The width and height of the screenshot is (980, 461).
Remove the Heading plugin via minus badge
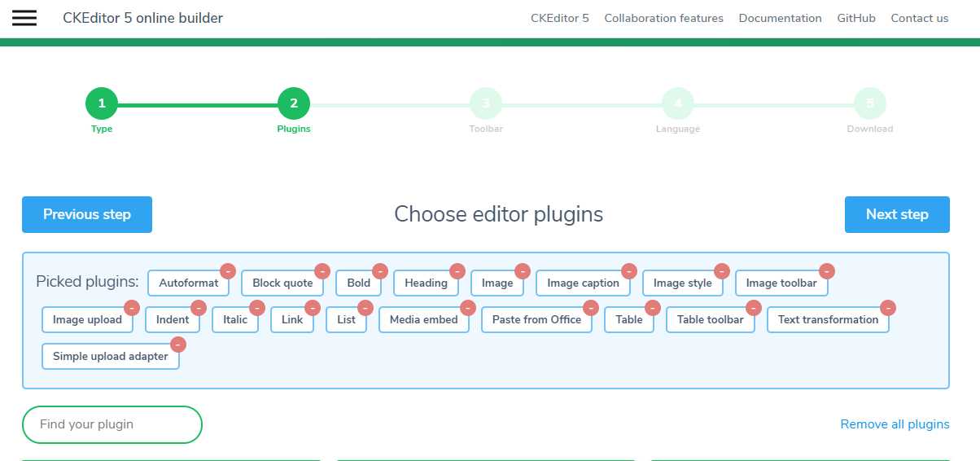point(457,271)
